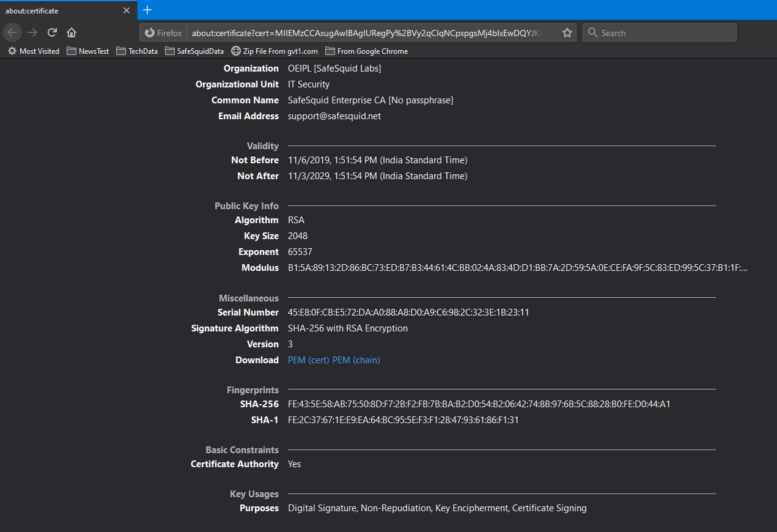Open the SafeSquidData bookmark folder
The height and width of the screenshot is (532, 777).
(194, 51)
